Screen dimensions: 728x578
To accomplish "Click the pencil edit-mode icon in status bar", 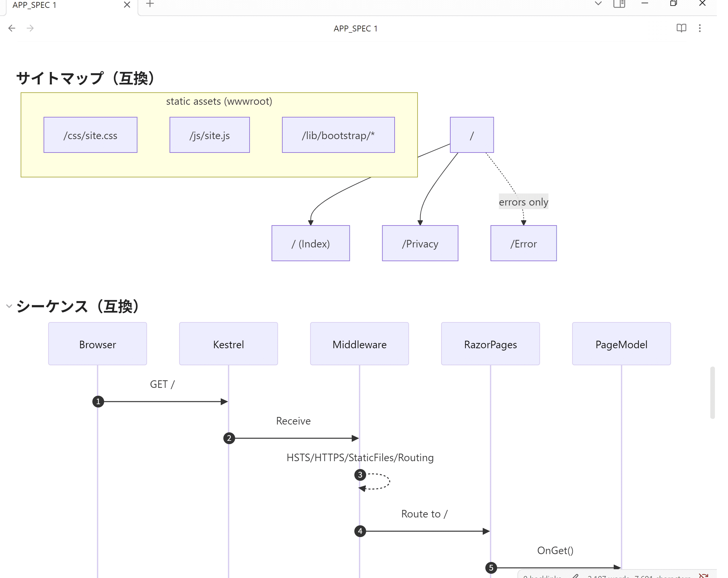I will click(575, 576).
